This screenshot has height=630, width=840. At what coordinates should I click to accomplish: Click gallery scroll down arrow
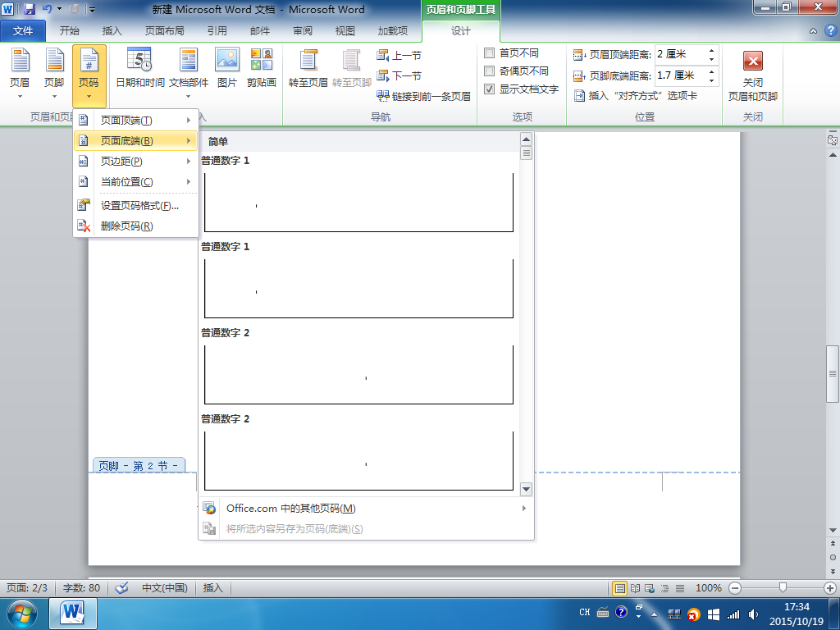coord(526,489)
